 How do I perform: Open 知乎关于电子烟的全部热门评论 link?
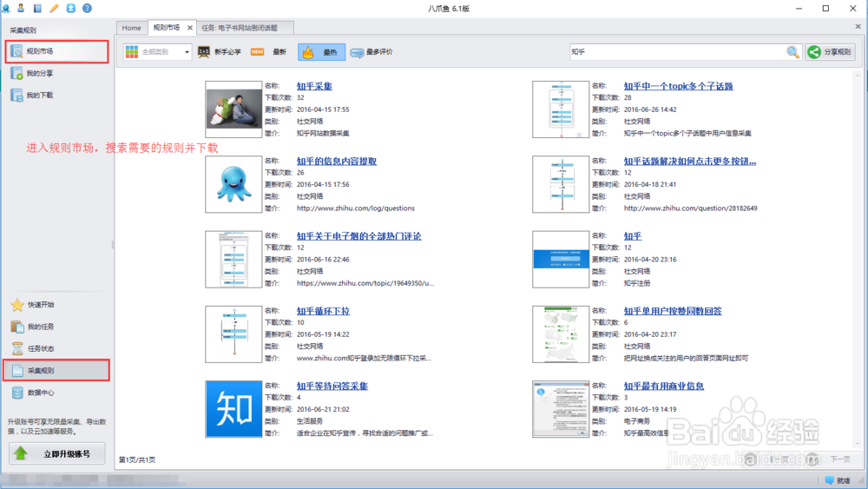coord(358,236)
